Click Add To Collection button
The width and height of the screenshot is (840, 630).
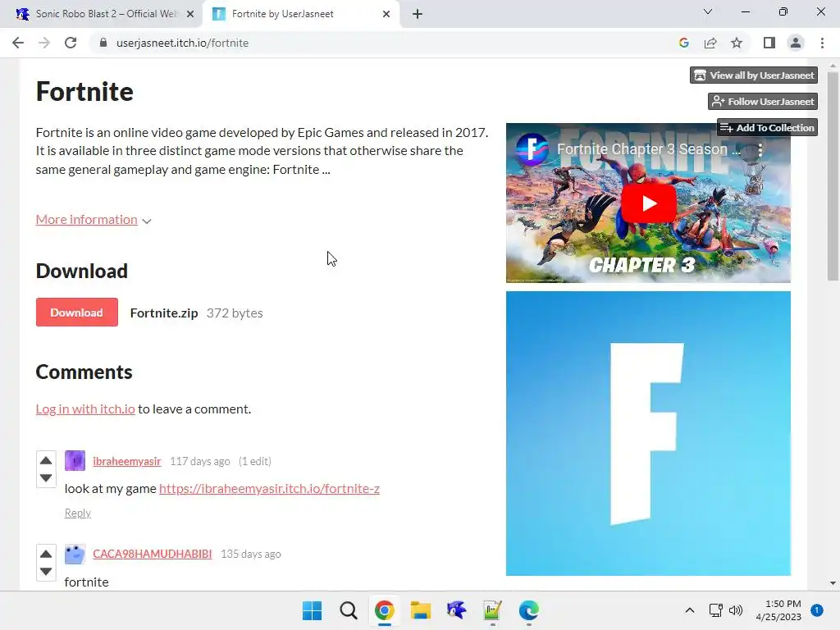coord(767,127)
